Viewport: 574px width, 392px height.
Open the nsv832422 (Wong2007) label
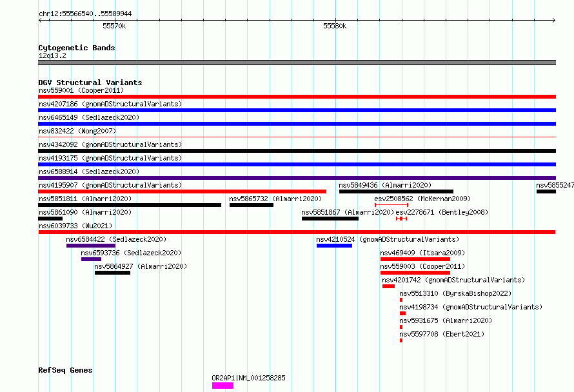point(77,131)
